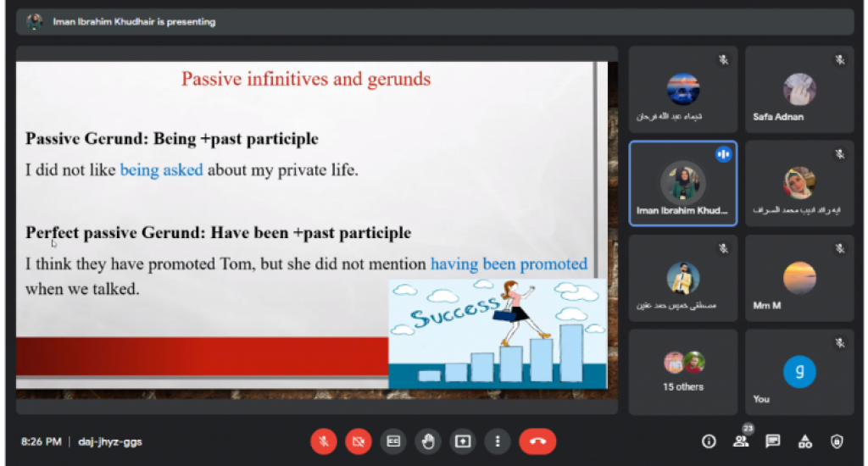Select Iman Ibrahim Khudhair's speaker tile
The image size is (868, 466).
(x=683, y=184)
